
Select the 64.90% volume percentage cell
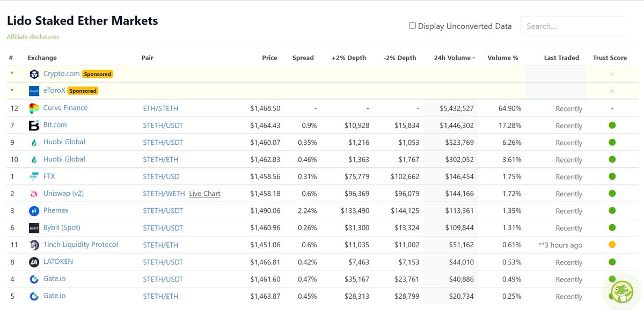tap(510, 108)
